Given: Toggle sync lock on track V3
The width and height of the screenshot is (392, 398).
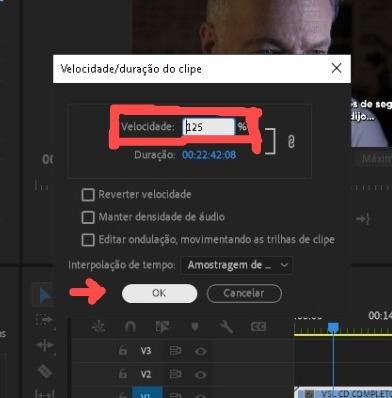Looking at the screenshot, I should tap(175, 351).
